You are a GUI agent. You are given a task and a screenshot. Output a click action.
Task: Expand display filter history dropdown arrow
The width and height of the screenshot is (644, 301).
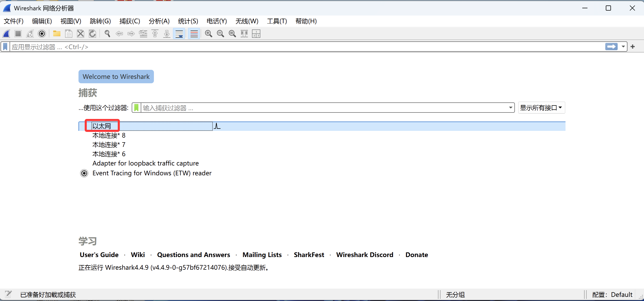click(x=623, y=47)
